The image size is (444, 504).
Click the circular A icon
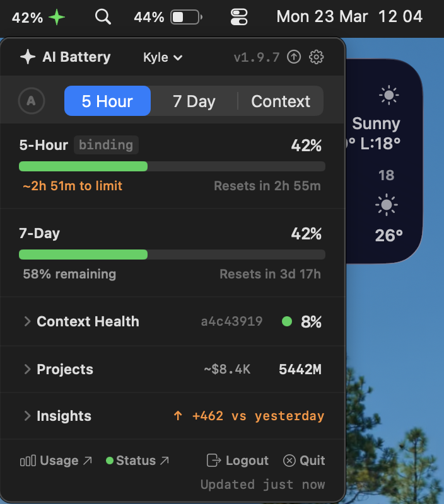coord(32,101)
